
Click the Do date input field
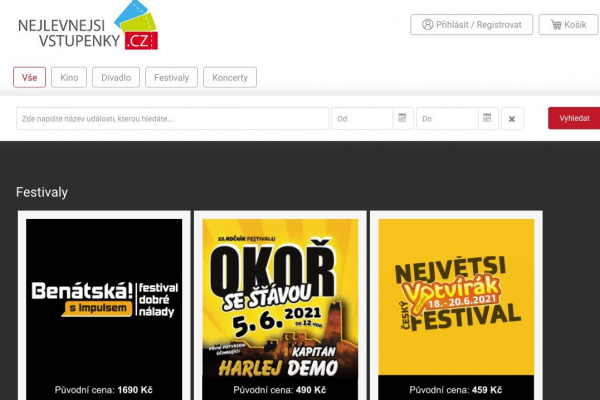pos(447,119)
